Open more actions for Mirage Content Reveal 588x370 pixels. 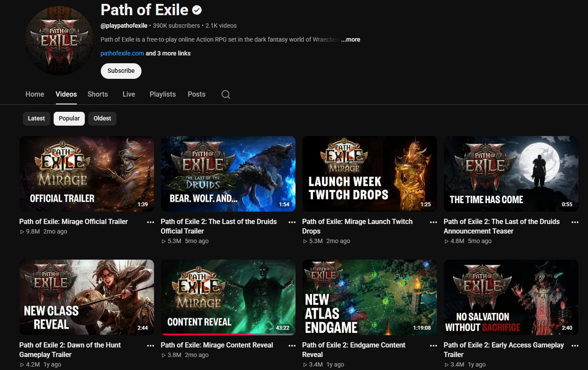point(292,345)
